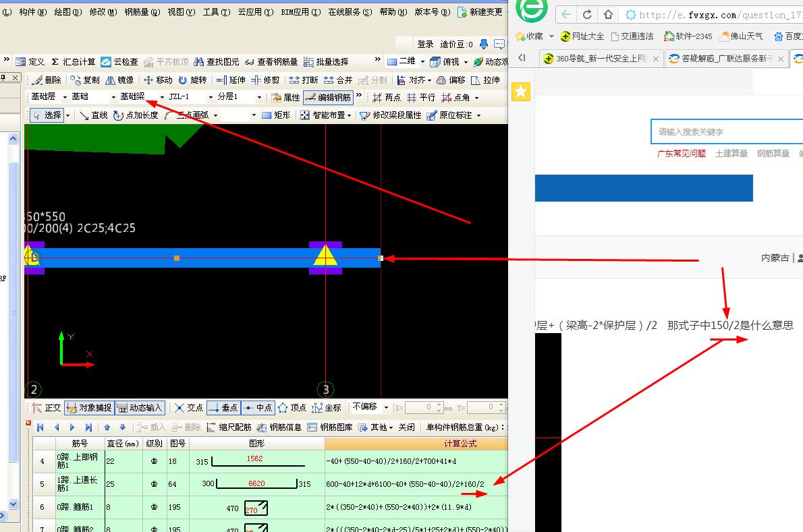803x532 pixels.
Task: Click the browser search keyword field
Action: pos(727,132)
